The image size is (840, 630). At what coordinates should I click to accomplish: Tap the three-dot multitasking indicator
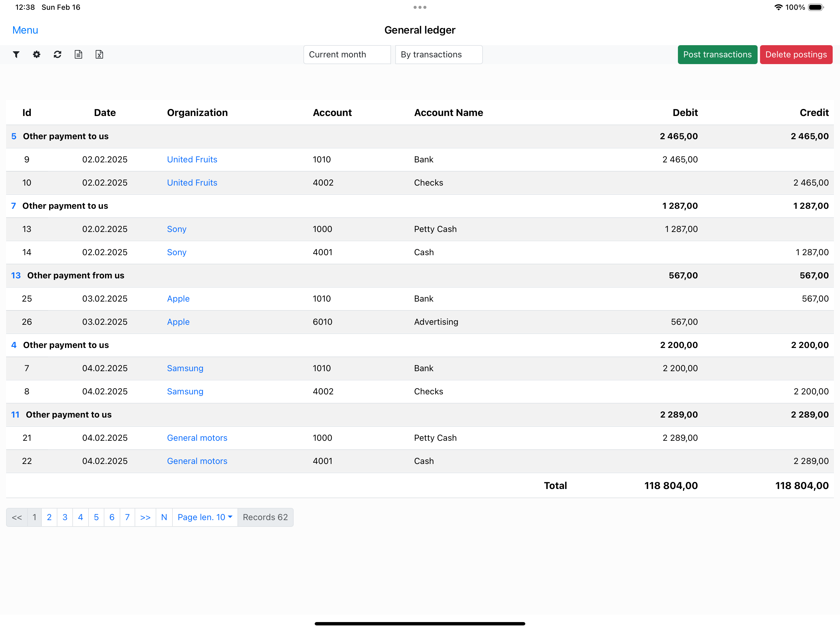pos(420,7)
